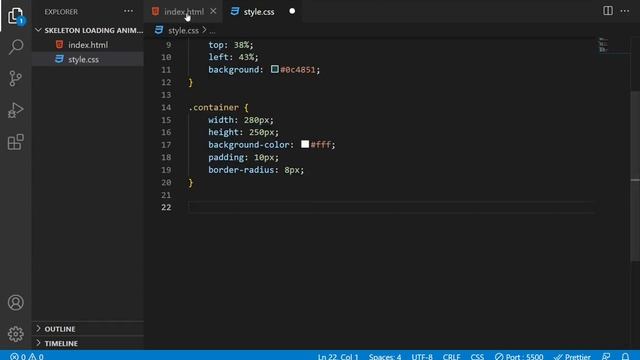This screenshot has height=360, width=640.
Task: Select style.css in the explorer tree
Action: tap(88, 59)
